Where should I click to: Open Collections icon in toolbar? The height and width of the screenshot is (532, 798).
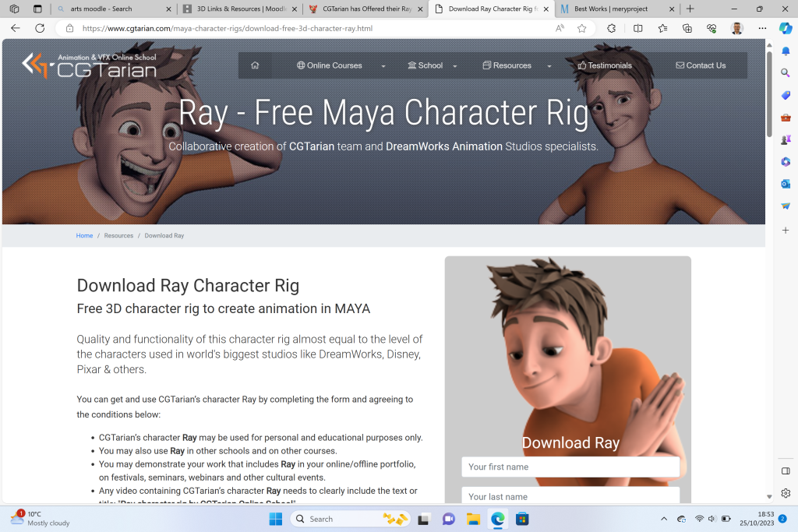687,29
